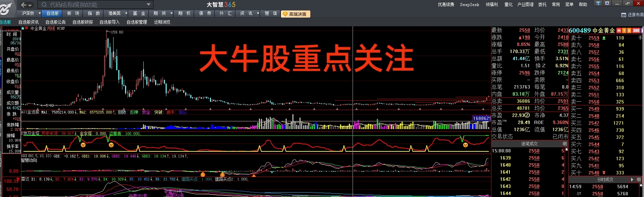Image resolution: width=644 pixels, height=197 pixels.
Task: Click the 月线 period label on chart
Action: [x=51, y=28]
